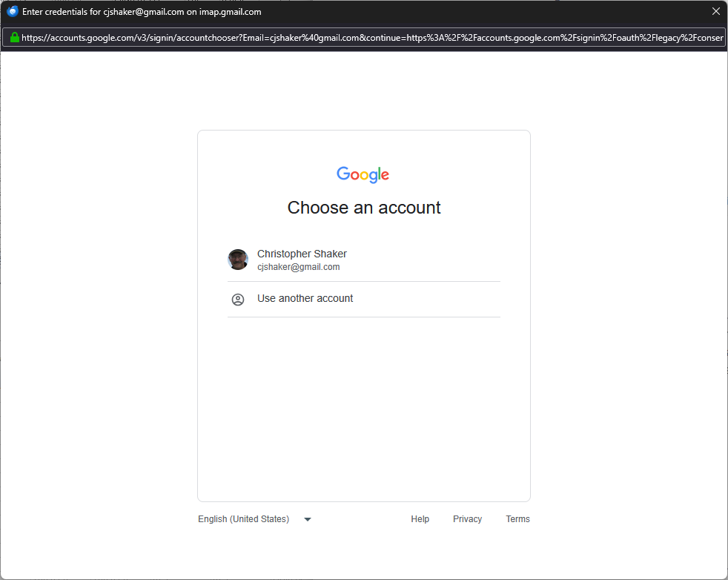Click the Choose an account heading
Screen dimensions: 728x580
363,208
